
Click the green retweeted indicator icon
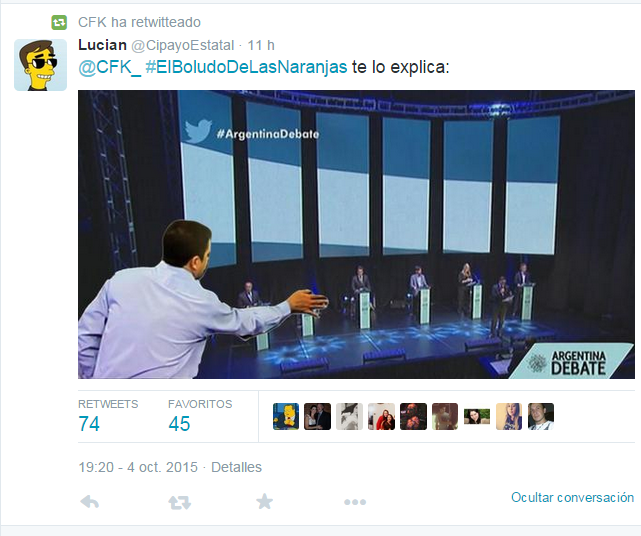tap(59, 22)
